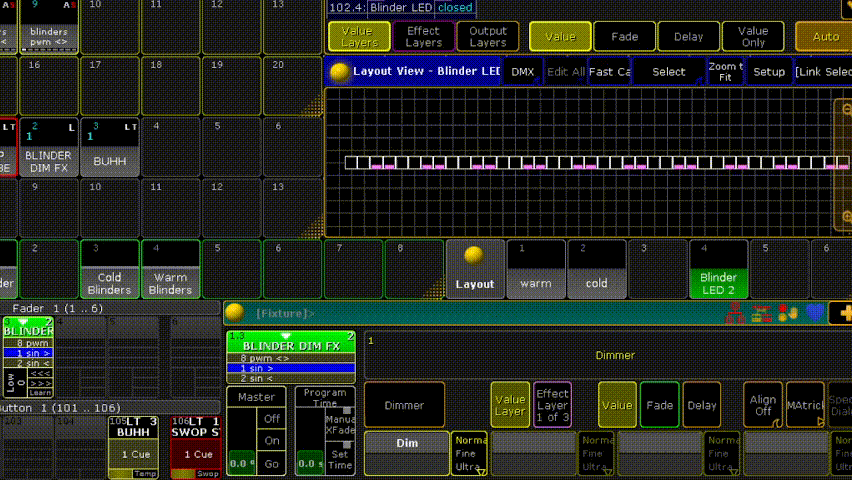852x480 pixels.
Task: Select the cold pool item
Action: click(597, 269)
